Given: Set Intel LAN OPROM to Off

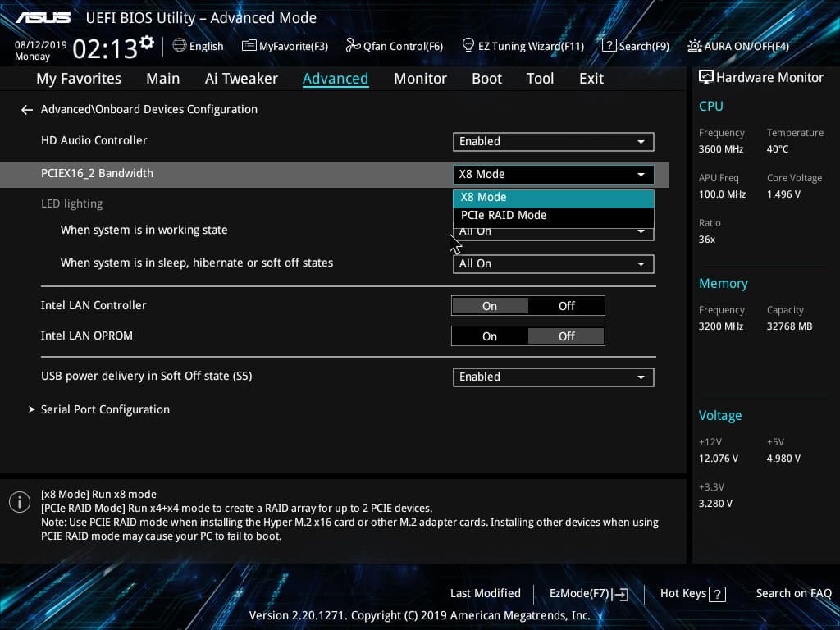Looking at the screenshot, I should click(566, 336).
